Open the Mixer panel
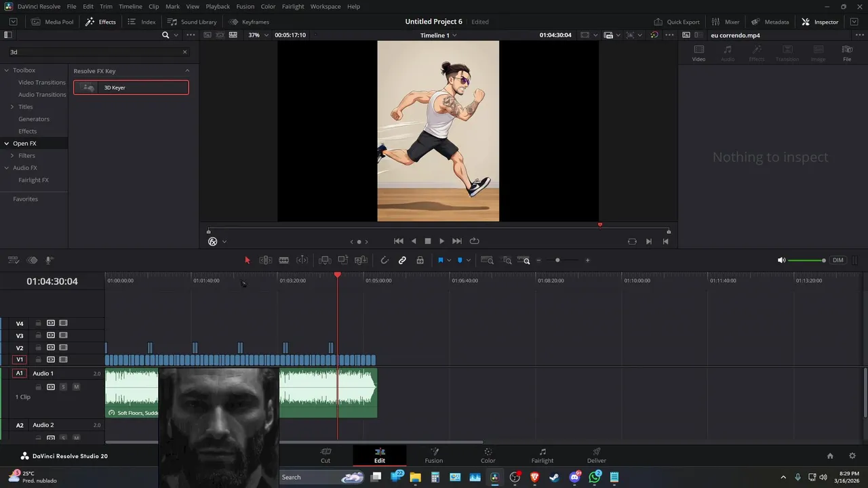868x488 pixels. pyautogui.click(x=725, y=22)
